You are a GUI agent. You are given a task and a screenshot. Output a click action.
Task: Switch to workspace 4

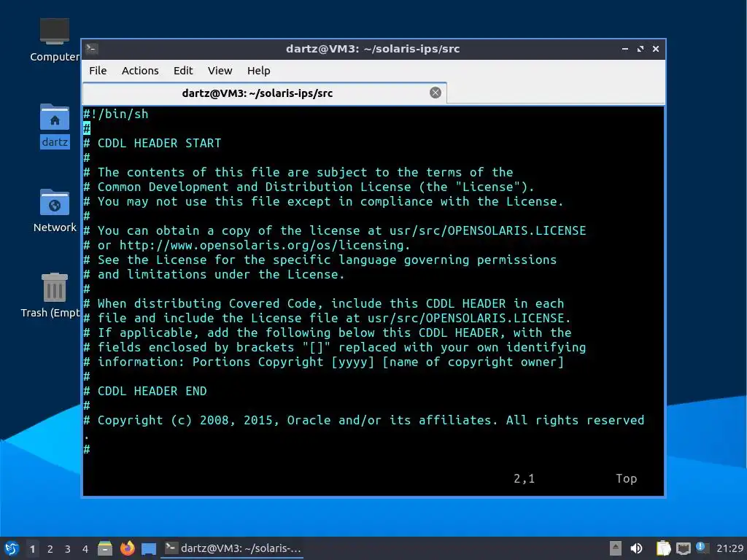coord(85,548)
